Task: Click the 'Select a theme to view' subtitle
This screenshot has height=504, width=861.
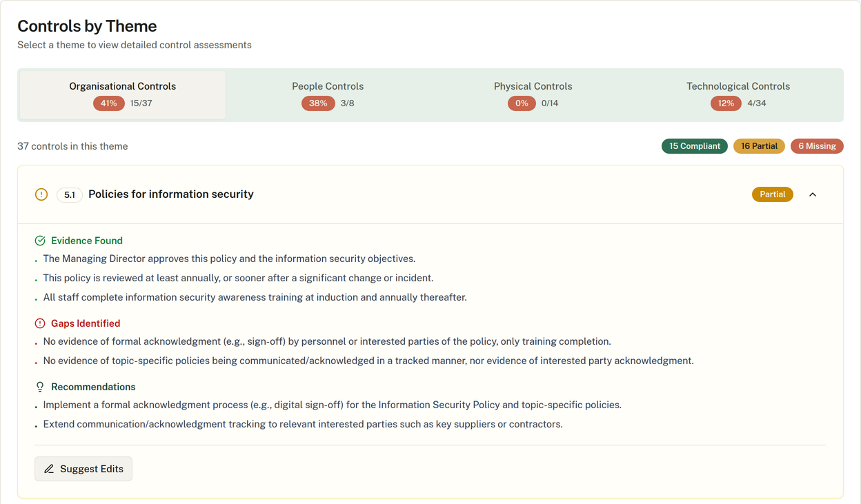Action: coord(135,45)
